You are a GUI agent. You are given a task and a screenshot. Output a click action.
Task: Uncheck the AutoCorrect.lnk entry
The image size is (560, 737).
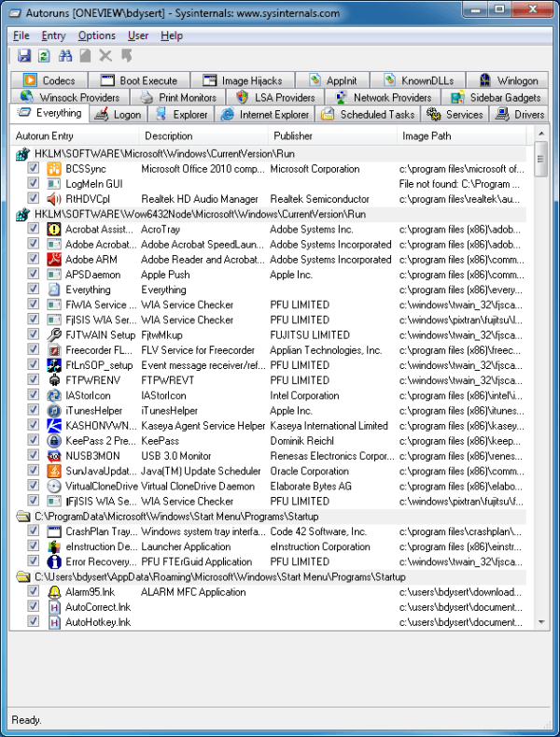coord(33,606)
